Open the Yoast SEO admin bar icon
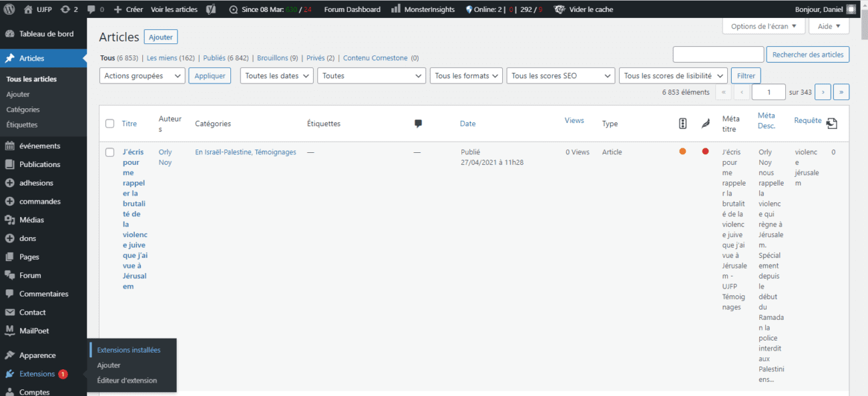This screenshot has width=868, height=396. (210, 9)
